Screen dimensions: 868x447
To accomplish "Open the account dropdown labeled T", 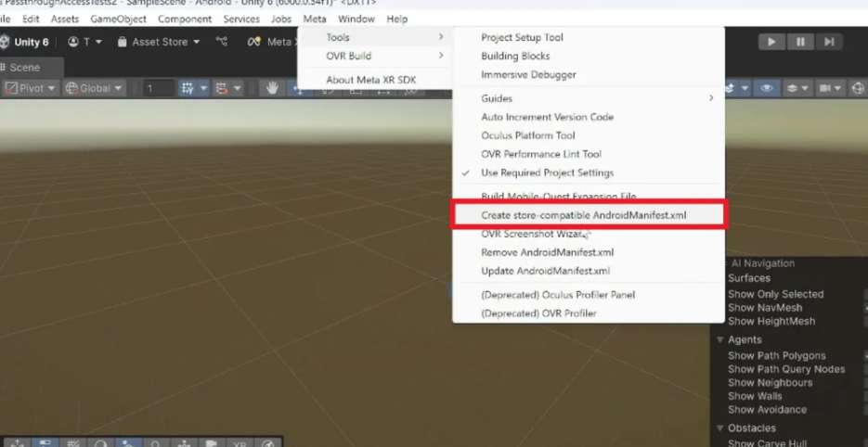I will point(84,42).
